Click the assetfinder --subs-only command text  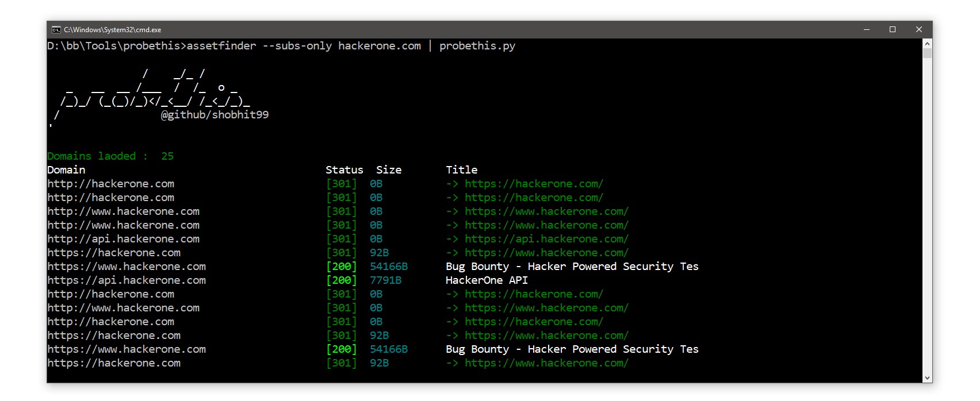[x=259, y=46]
